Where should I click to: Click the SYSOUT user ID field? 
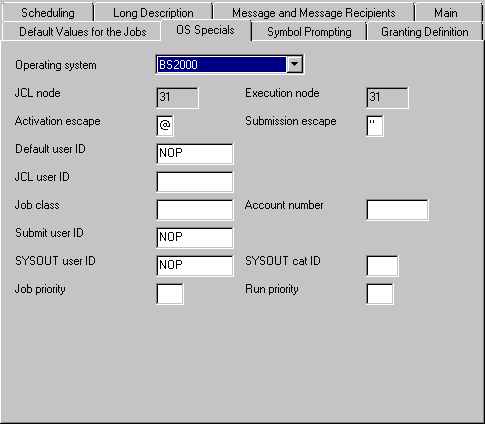[195, 266]
